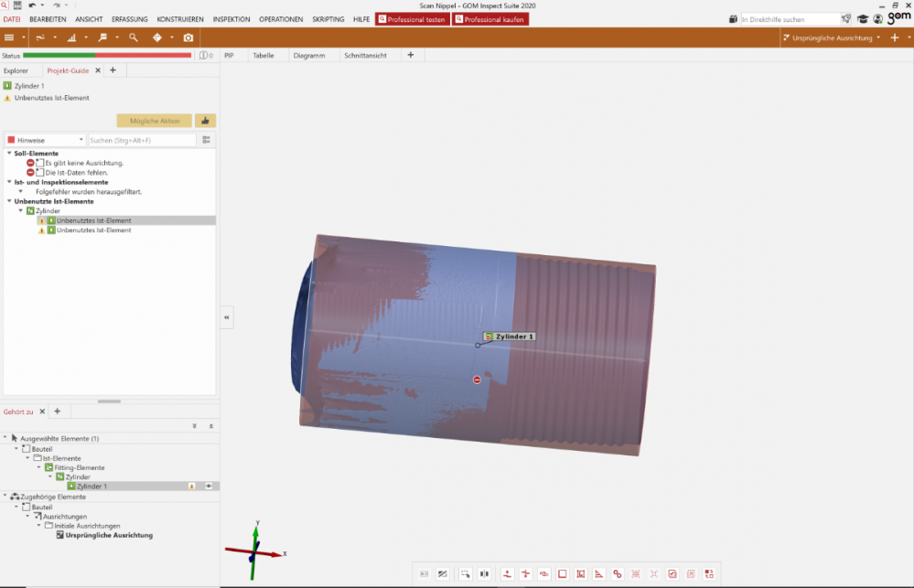
Task: Collapse the left panel with the chevron handle
Action: (227, 316)
